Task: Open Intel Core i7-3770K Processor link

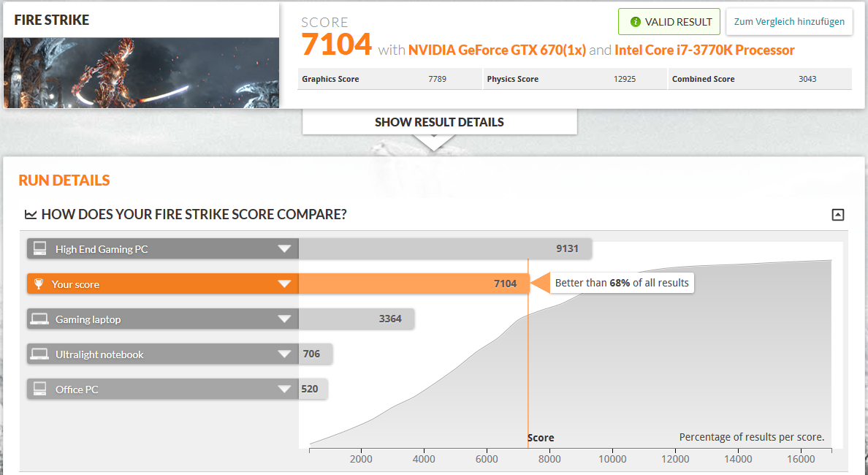Action: (704, 50)
